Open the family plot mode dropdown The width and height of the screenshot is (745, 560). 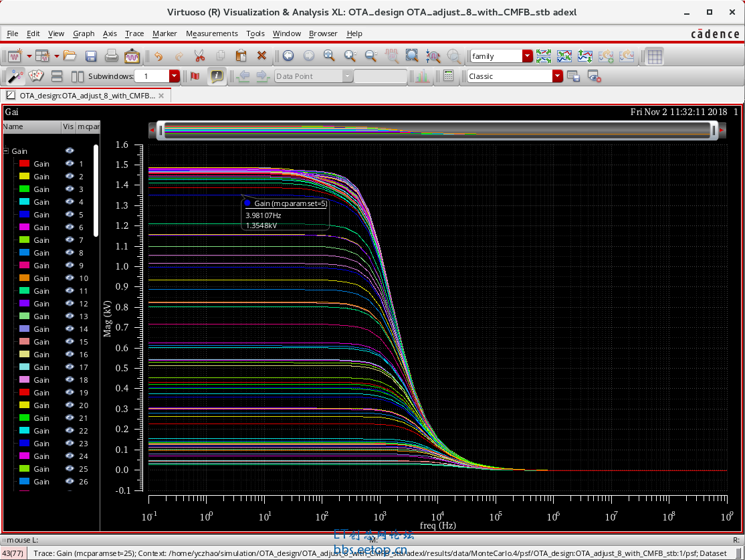pyautogui.click(x=528, y=56)
